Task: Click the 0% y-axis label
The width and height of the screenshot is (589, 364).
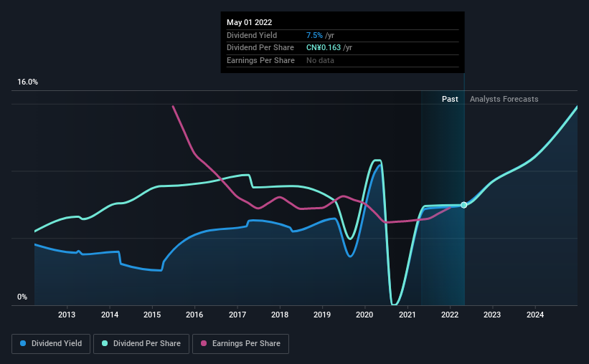Action: tap(22, 297)
